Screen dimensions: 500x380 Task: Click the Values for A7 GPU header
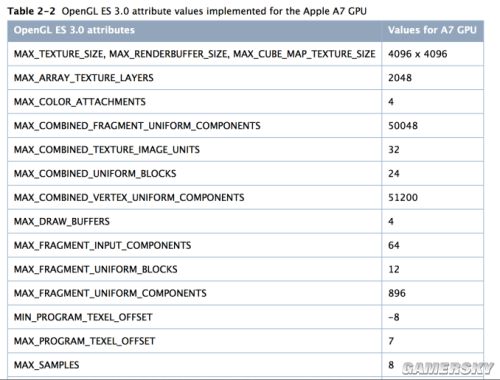pyautogui.click(x=432, y=30)
